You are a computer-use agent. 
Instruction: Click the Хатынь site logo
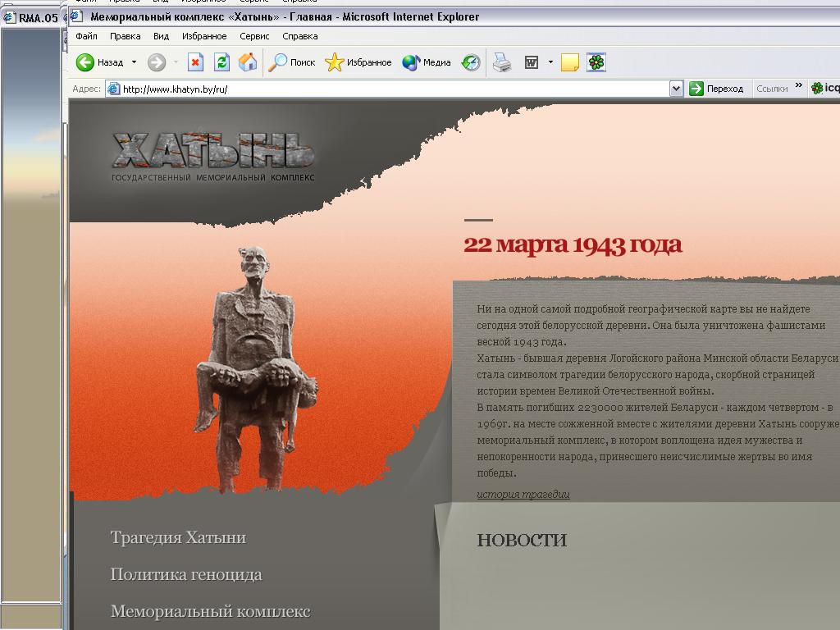tap(212, 157)
